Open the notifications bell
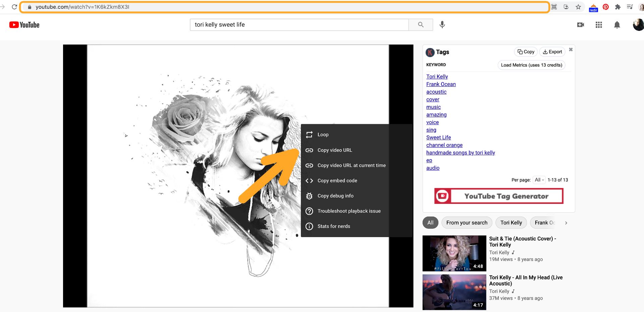 pyautogui.click(x=616, y=25)
